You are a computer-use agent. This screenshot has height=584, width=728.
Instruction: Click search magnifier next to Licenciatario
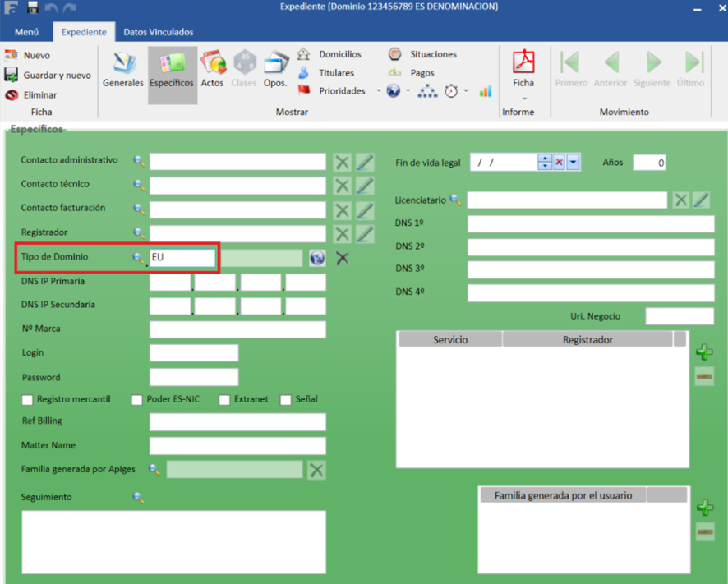[x=455, y=200]
